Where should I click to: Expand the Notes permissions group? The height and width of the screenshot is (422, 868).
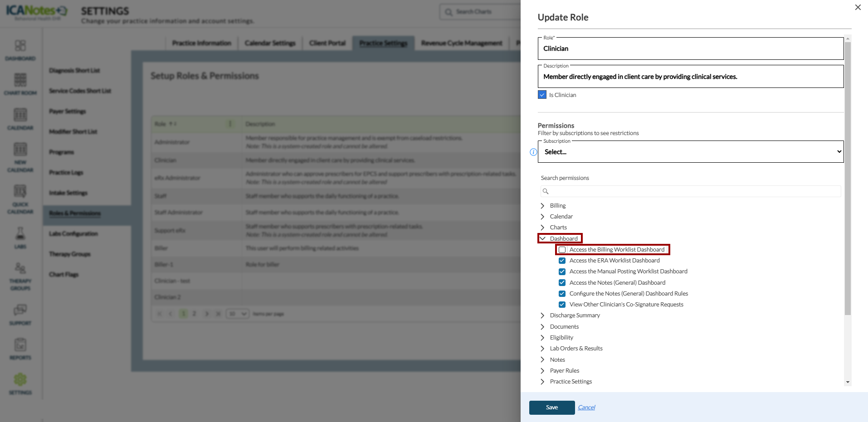[542, 360]
